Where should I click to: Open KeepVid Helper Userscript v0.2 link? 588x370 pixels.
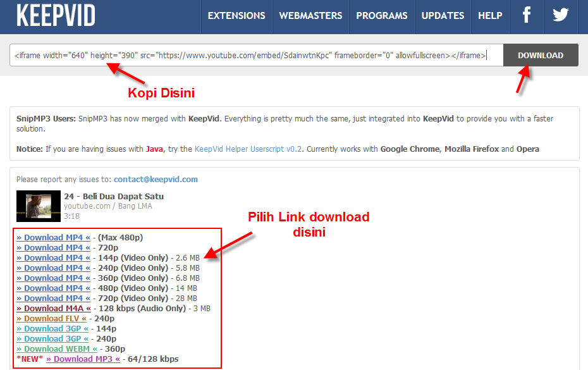[x=248, y=149]
